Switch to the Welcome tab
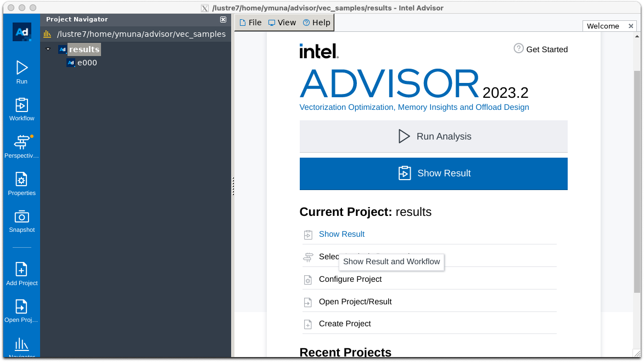Viewport: 644px width, 362px height. (x=602, y=25)
